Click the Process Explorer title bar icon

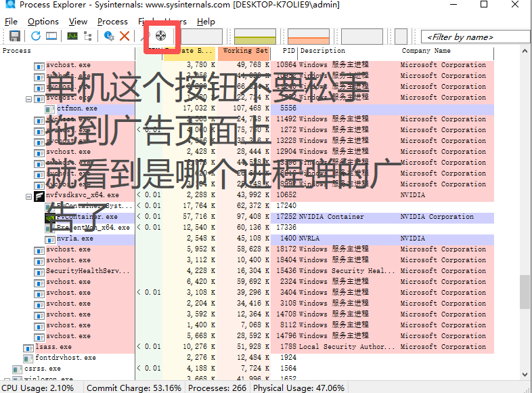[x=11, y=5]
